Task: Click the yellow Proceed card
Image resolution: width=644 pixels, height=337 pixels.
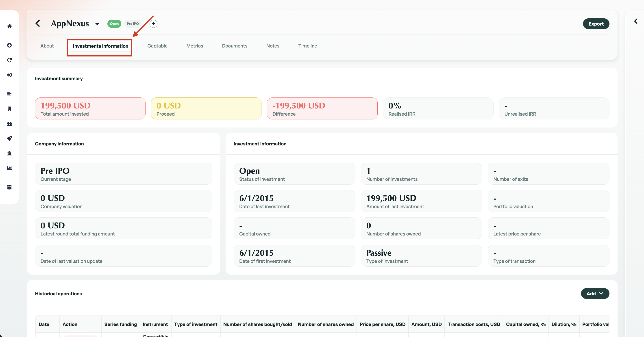Action: (x=206, y=108)
